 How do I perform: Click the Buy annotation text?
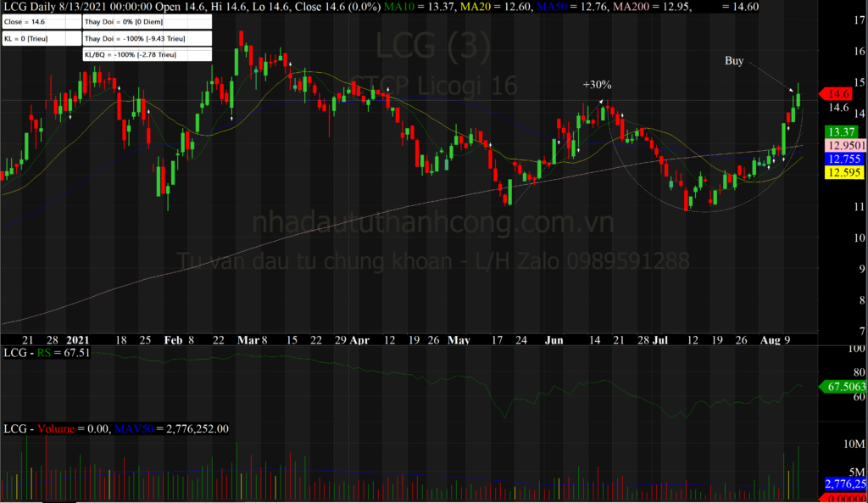734,61
